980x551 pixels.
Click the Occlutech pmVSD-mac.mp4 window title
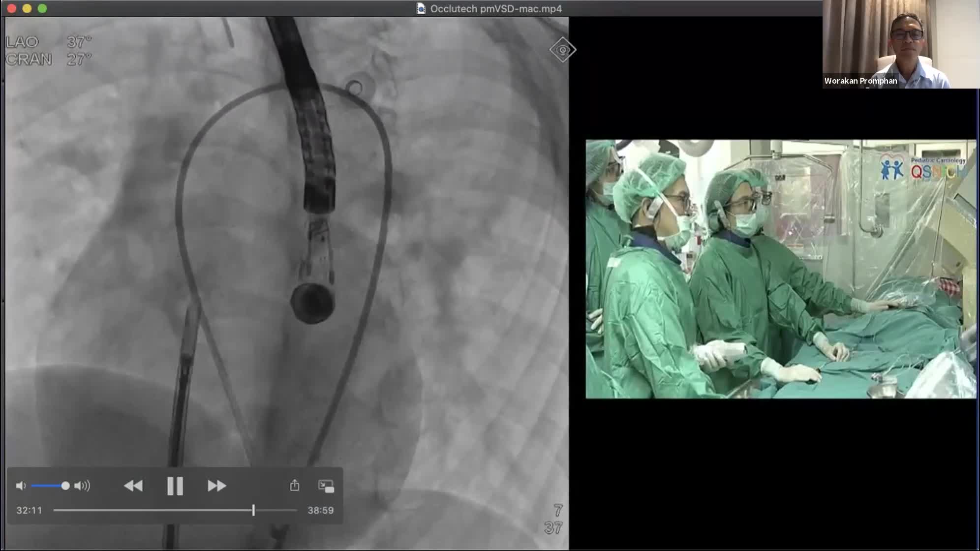(x=495, y=8)
